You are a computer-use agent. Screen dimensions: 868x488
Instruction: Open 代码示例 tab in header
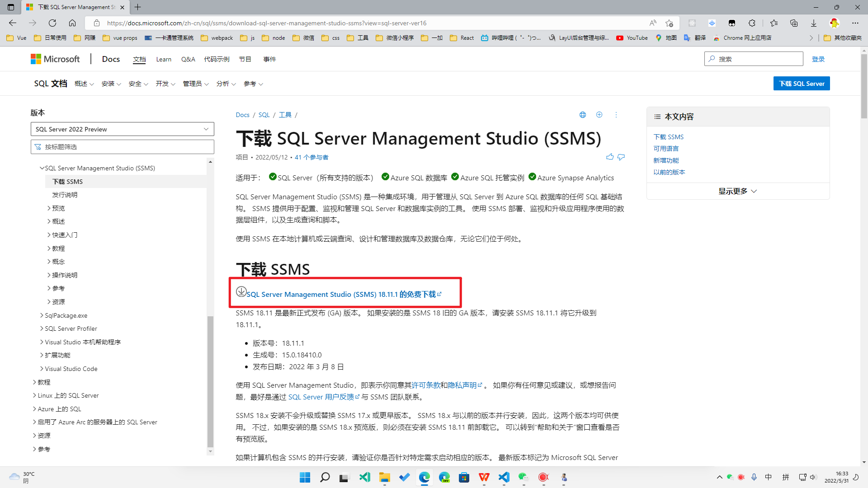pyautogui.click(x=217, y=59)
